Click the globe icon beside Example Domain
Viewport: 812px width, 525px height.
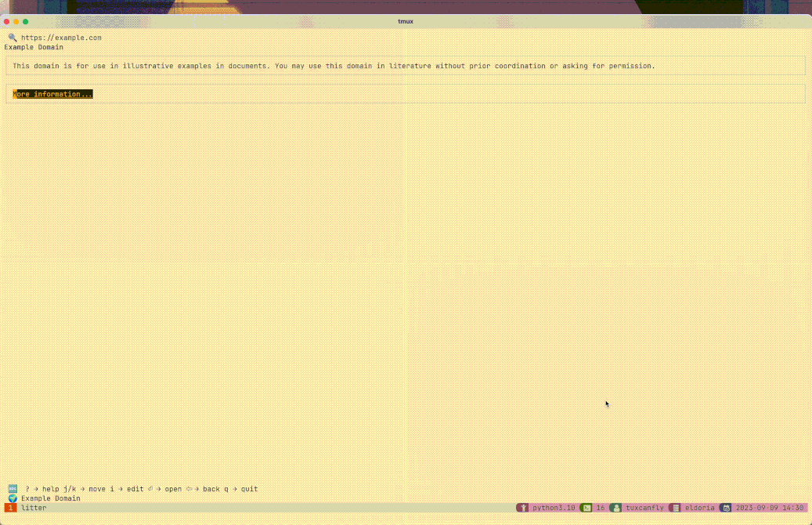click(13, 498)
